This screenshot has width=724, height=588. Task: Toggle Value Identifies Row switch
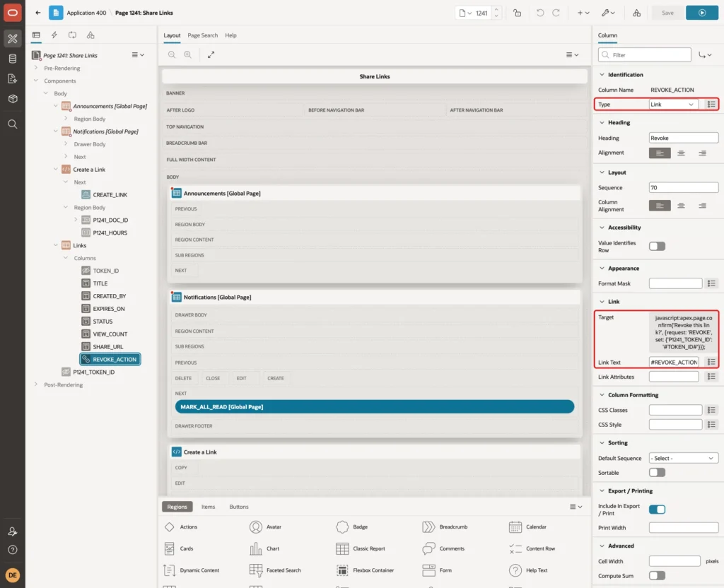[657, 247]
